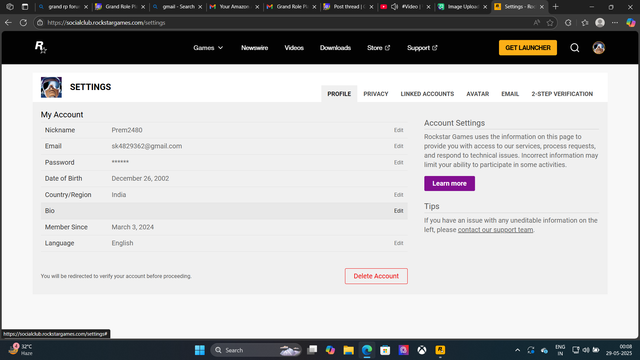Switch to the Post thread browser tab
The width and height of the screenshot is (640, 360).
pyautogui.click(x=348, y=7)
